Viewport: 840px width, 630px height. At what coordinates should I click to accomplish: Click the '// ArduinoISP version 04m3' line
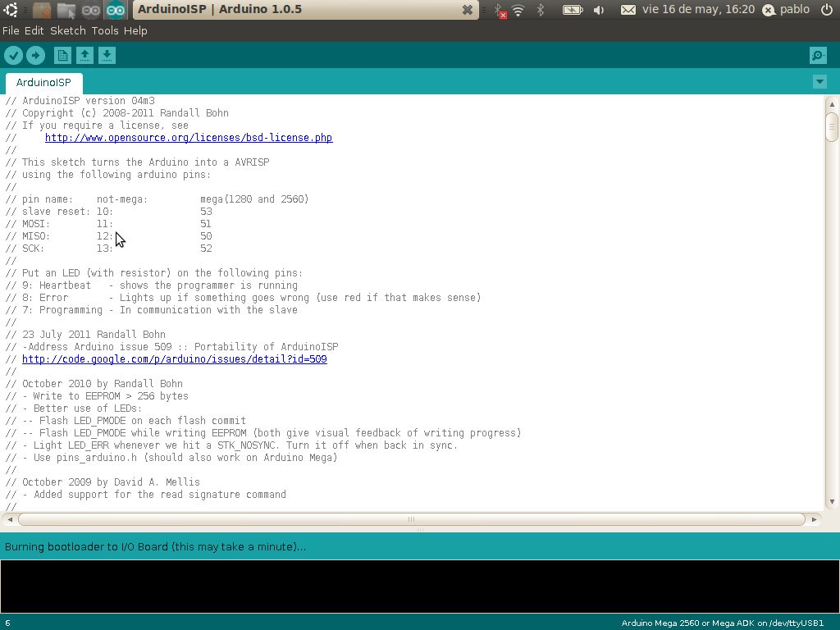pyautogui.click(x=80, y=101)
